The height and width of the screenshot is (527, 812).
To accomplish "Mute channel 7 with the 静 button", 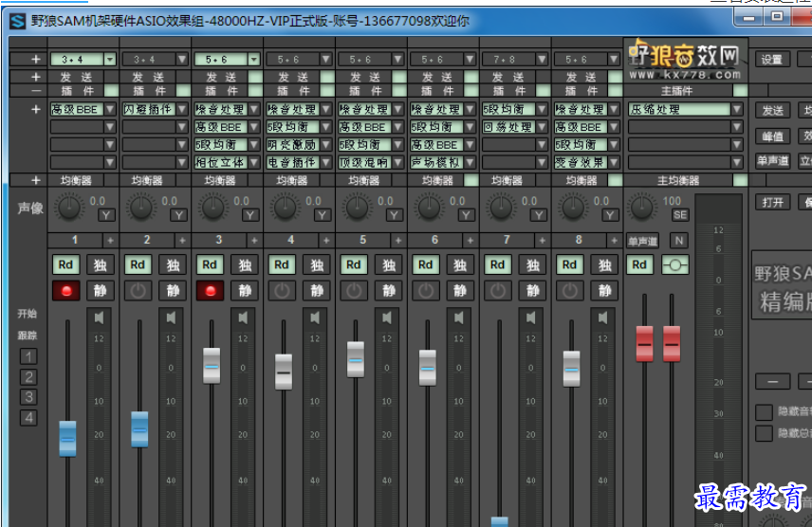I will [532, 291].
